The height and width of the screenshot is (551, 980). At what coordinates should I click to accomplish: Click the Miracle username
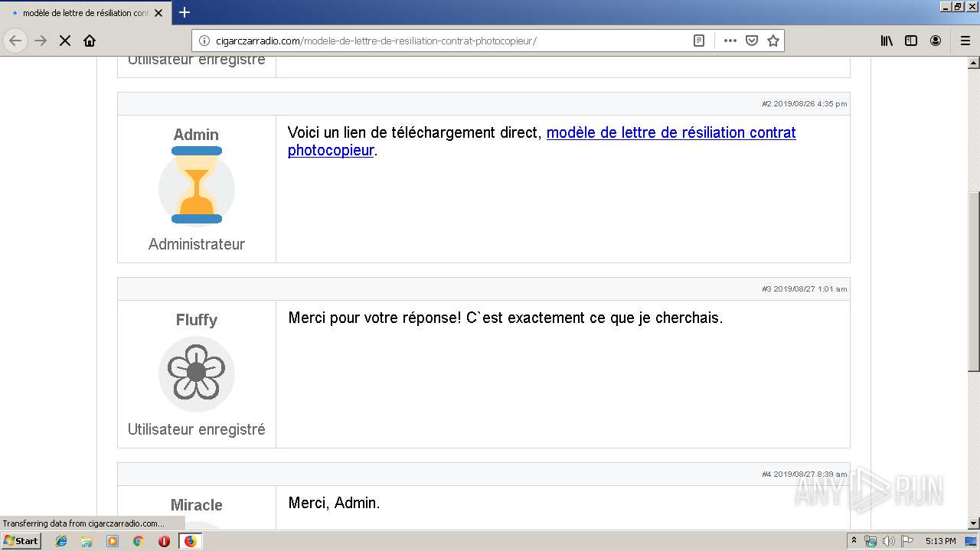(197, 505)
